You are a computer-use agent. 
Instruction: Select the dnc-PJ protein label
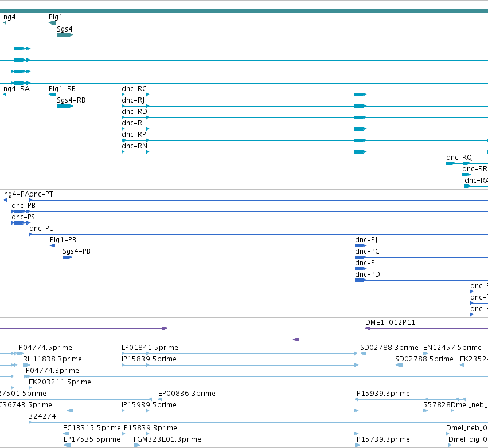point(366,240)
